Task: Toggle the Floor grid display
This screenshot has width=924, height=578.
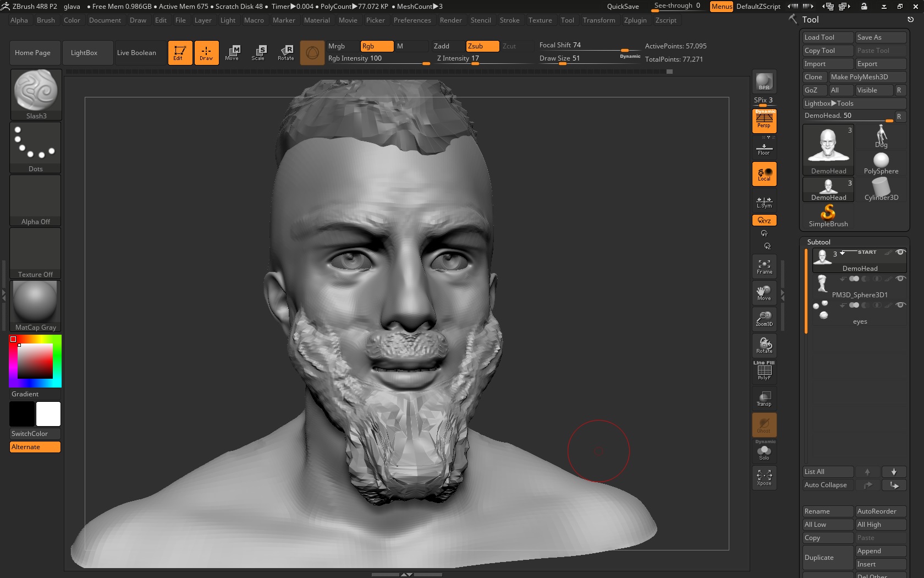Action: [764, 149]
